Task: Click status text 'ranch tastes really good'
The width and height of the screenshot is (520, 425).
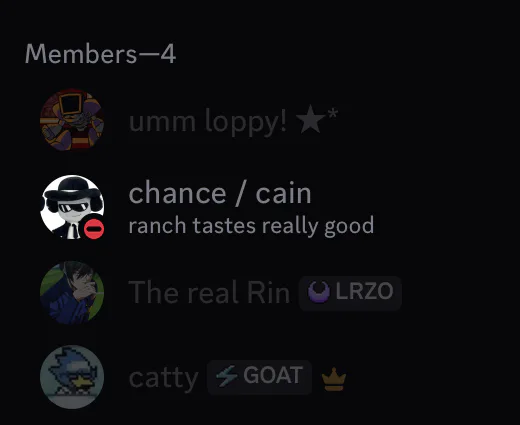Action: (251, 226)
